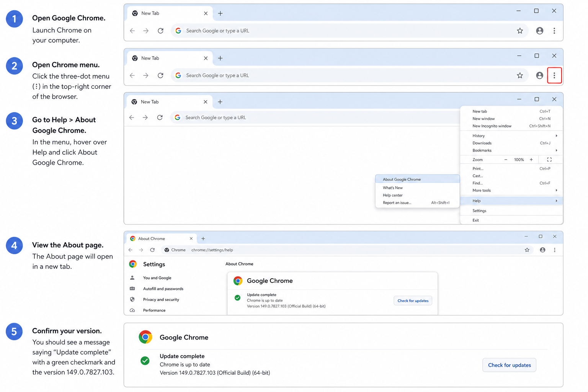This screenshot has height=392, width=588.
Task: Click the profile icon in step 2 browser window
Action: click(540, 75)
